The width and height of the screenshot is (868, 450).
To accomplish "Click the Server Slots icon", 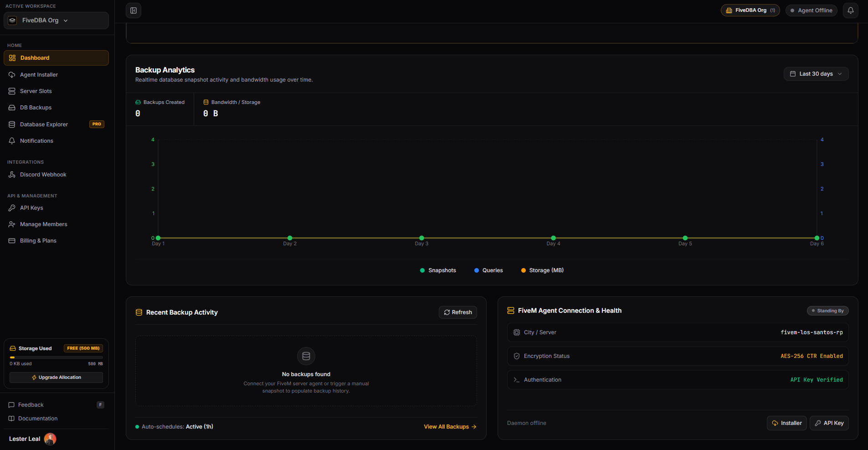I will (x=12, y=91).
